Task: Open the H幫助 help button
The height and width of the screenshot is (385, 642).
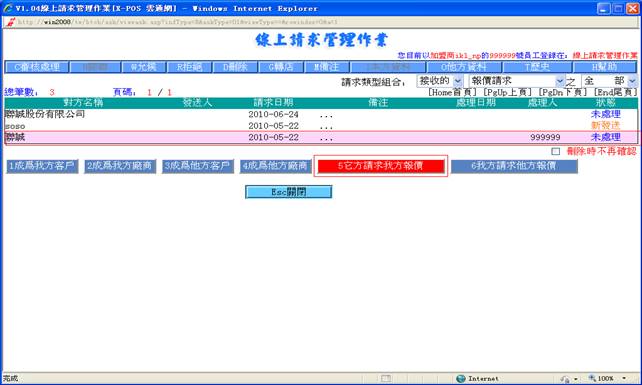Action: tap(605, 67)
